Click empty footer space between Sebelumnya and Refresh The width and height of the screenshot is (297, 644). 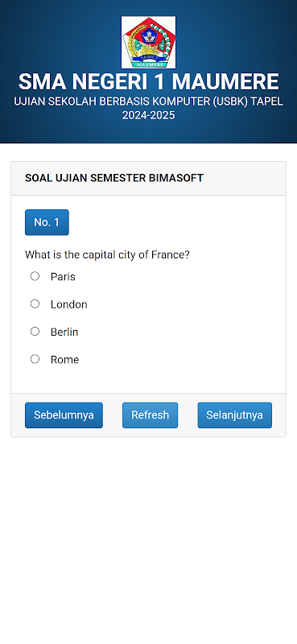[113, 415]
